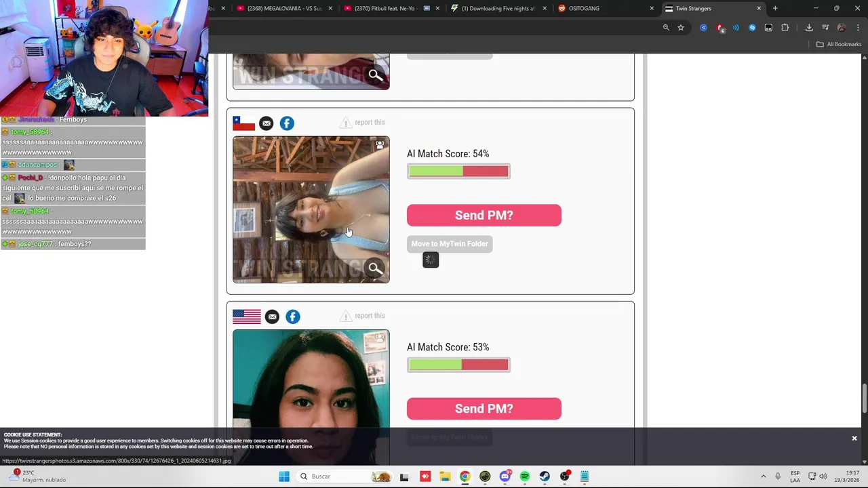Viewport: 868px width, 488px height.
Task: Open the Shazam extension icon
Action: (x=752, y=28)
